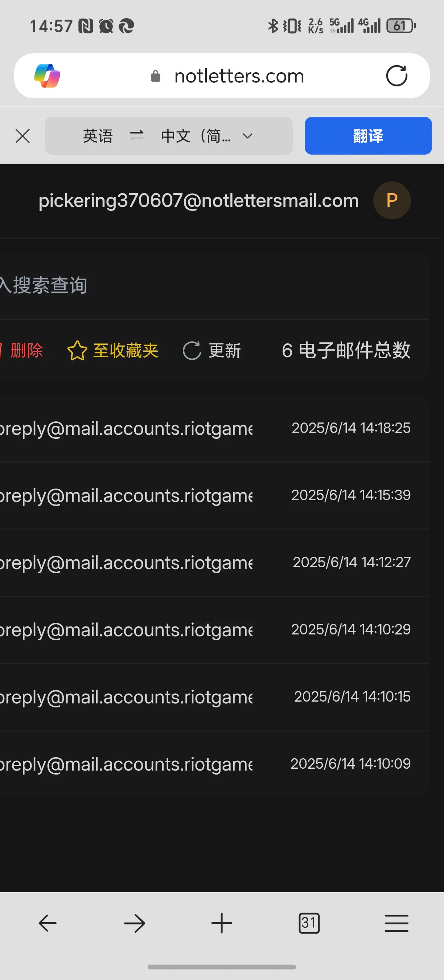Select source language 英语
This screenshot has height=980, width=444.
tap(98, 136)
